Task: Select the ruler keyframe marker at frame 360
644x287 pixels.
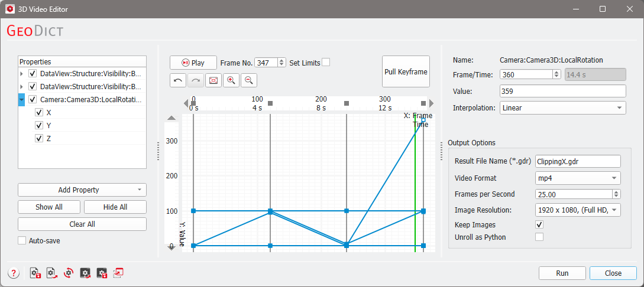Action: pos(423,103)
